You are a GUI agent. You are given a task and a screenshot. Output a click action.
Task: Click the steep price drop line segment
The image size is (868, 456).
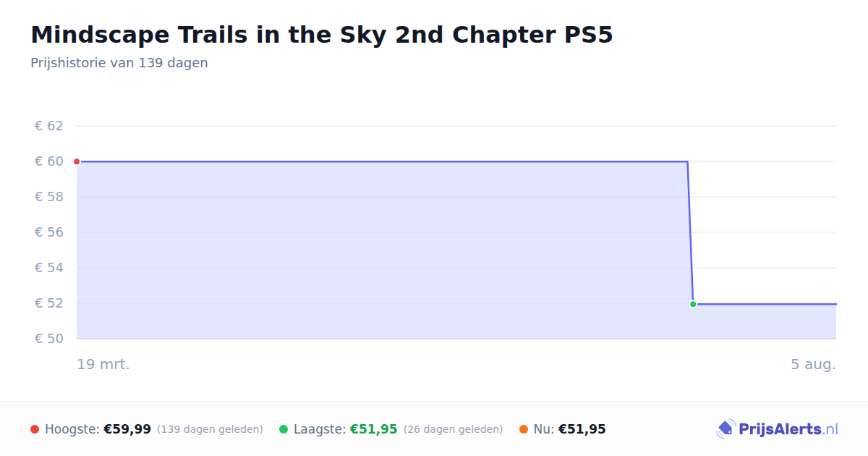pyautogui.click(x=690, y=232)
